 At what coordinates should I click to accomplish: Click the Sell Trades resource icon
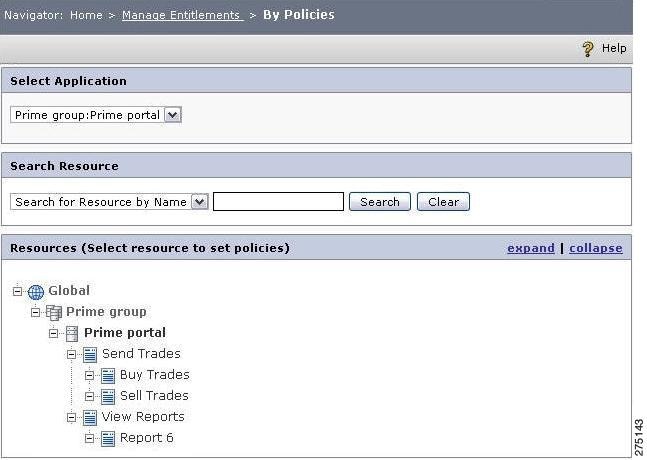click(108, 397)
